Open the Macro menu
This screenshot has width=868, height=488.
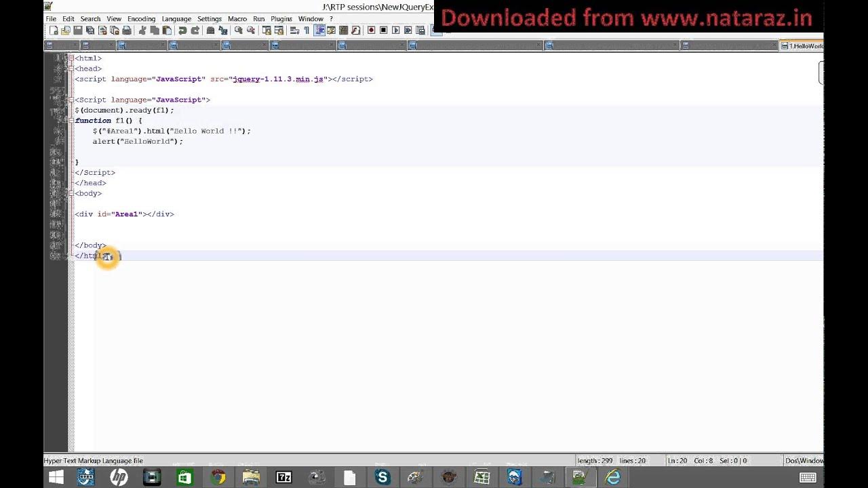[237, 19]
